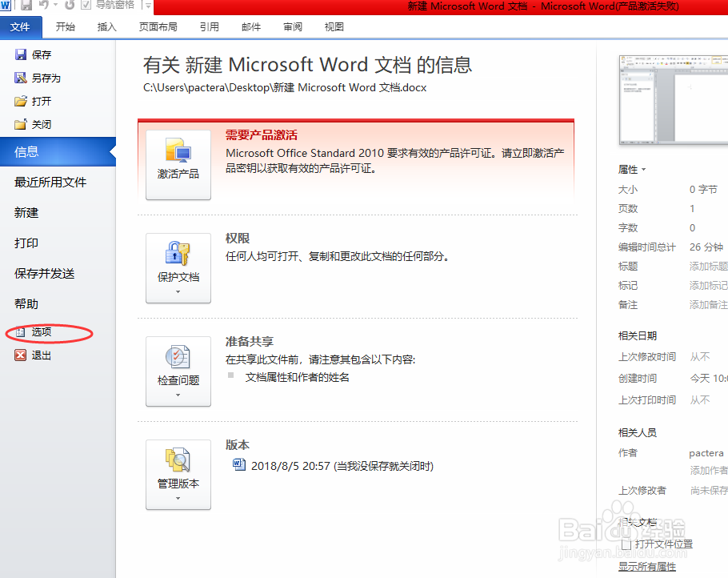Click the 权限 heading
This screenshot has height=578, width=728.
click(x=238, y=239)
